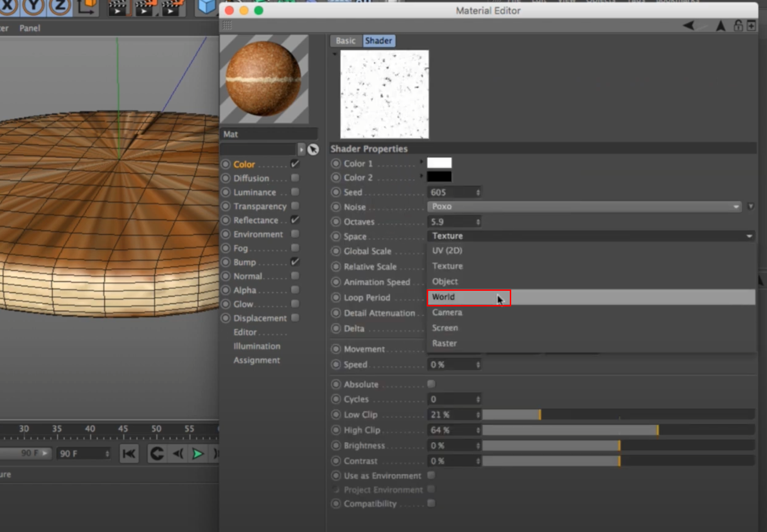
Task: Click the Octaves animation dot
Action: tap(336, 221)
